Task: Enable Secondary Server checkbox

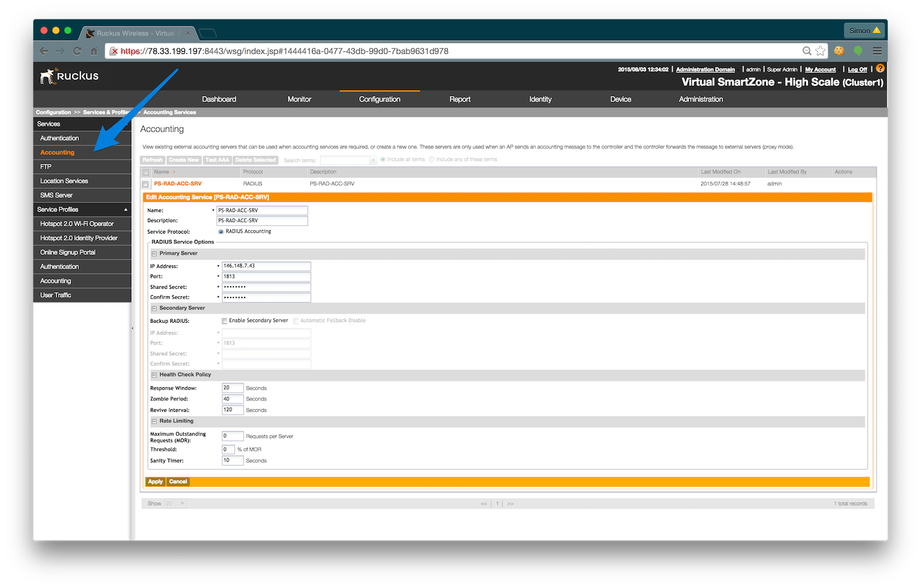Action: pos(224,321)
